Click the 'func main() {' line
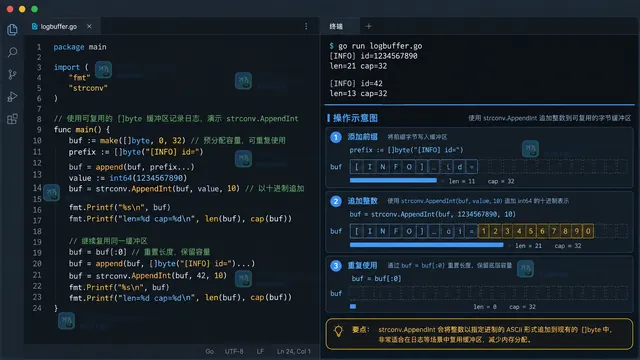Screen dimensions: 640x360 pos(82,129)
